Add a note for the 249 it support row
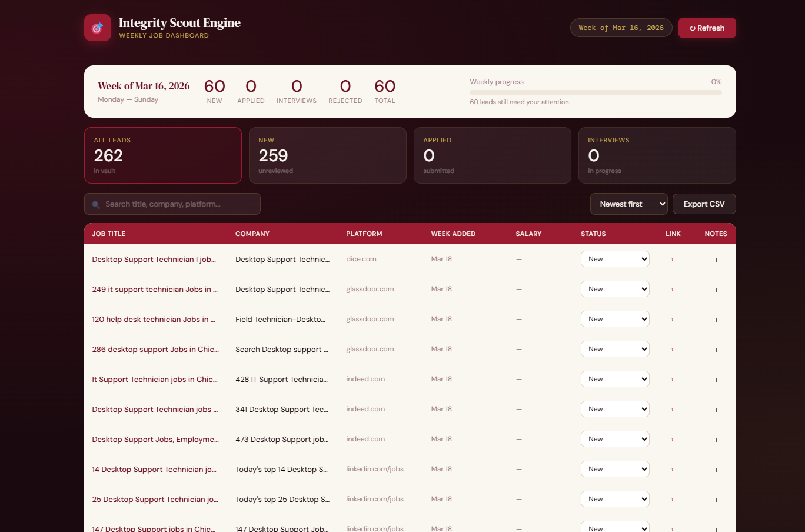This screenshot has height=532, width=805. tap(716, 290)
